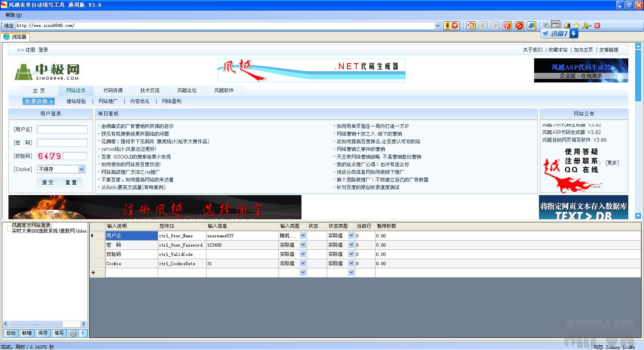Click the 填写 button
This screenshot has height=350, width=644.
pyautogui.click(x=59, y=333)
